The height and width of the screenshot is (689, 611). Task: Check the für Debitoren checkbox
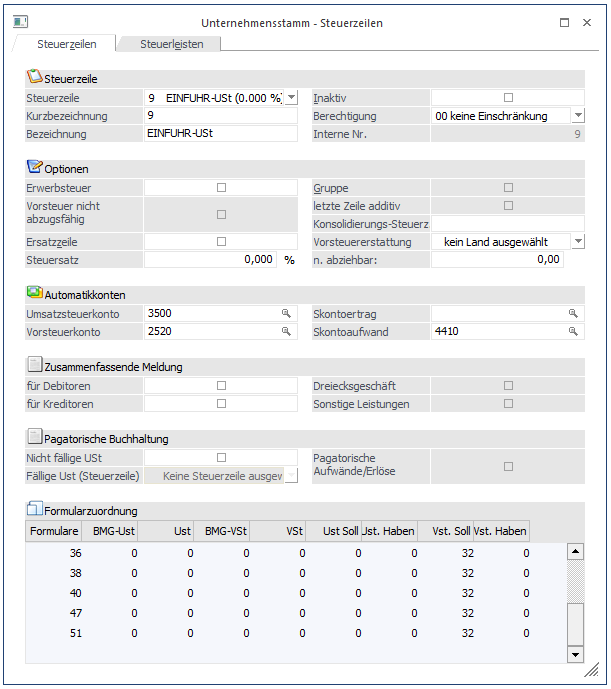point(221,385)
